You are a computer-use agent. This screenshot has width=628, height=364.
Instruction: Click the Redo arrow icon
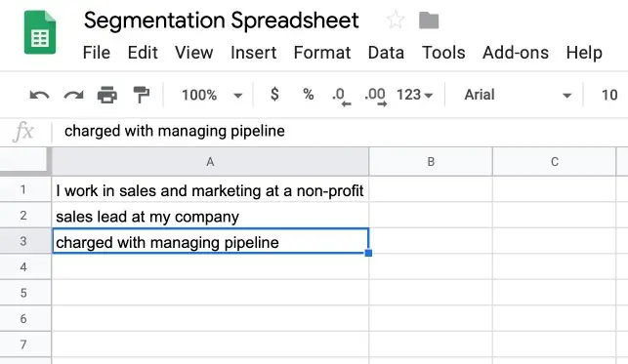click(x=73, y=96)
